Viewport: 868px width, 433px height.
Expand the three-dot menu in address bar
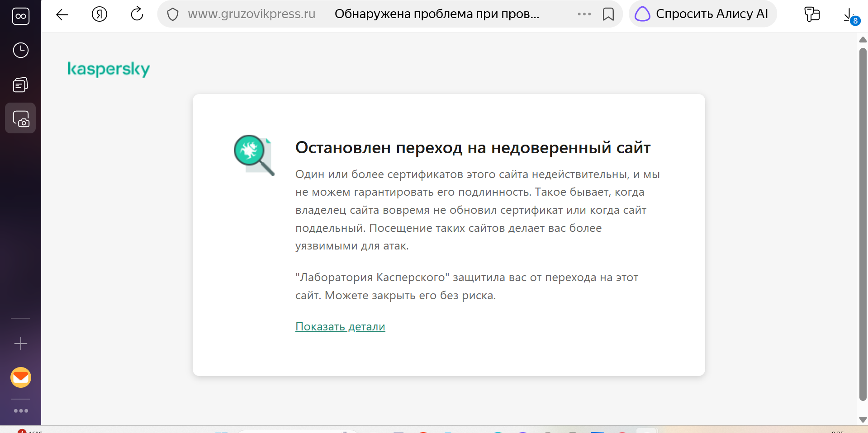pyautogui.click(x=584, y=14)
